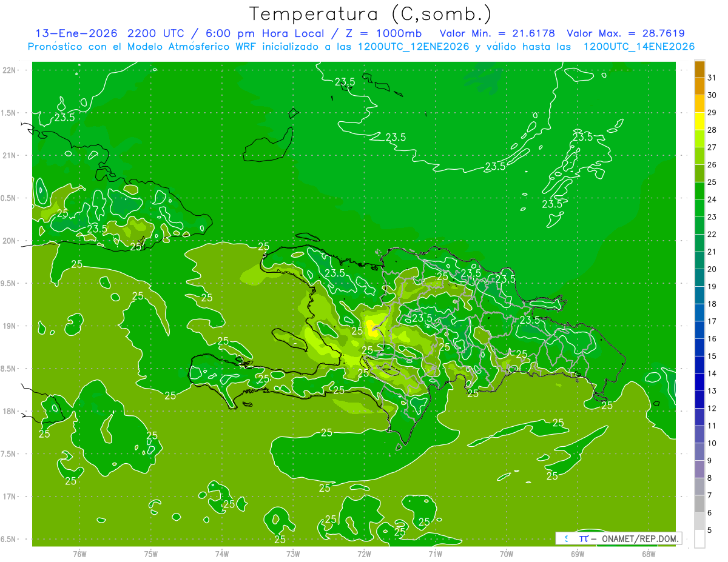The image size is (728, 562).
Task: Click the yellow legend band between 28 and 29
Action: click(x=699, y=121)
